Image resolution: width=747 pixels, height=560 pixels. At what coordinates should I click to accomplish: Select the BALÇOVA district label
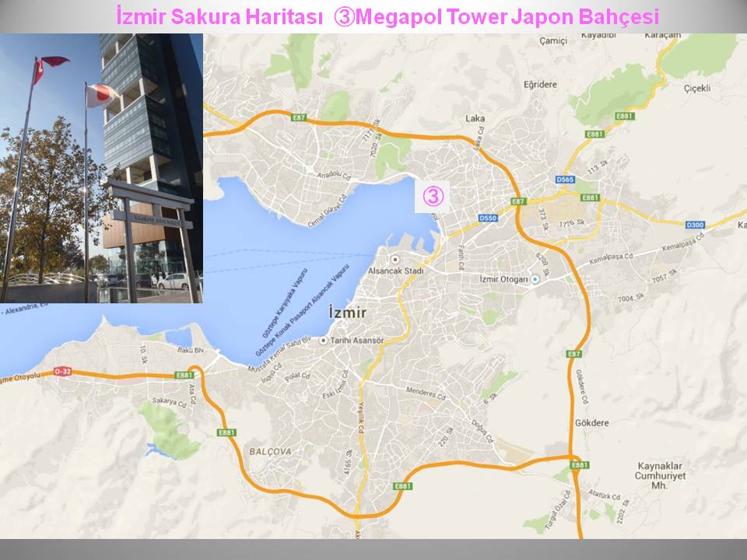pyautogui.click(x=270, y=451)
